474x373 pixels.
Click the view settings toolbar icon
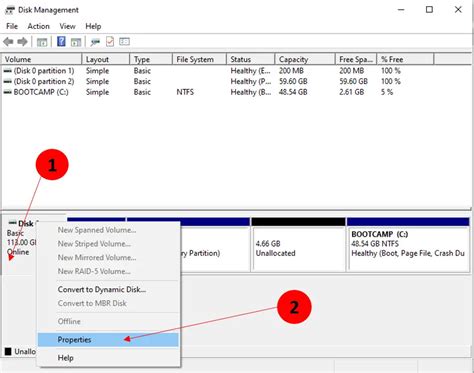(124, 42)
